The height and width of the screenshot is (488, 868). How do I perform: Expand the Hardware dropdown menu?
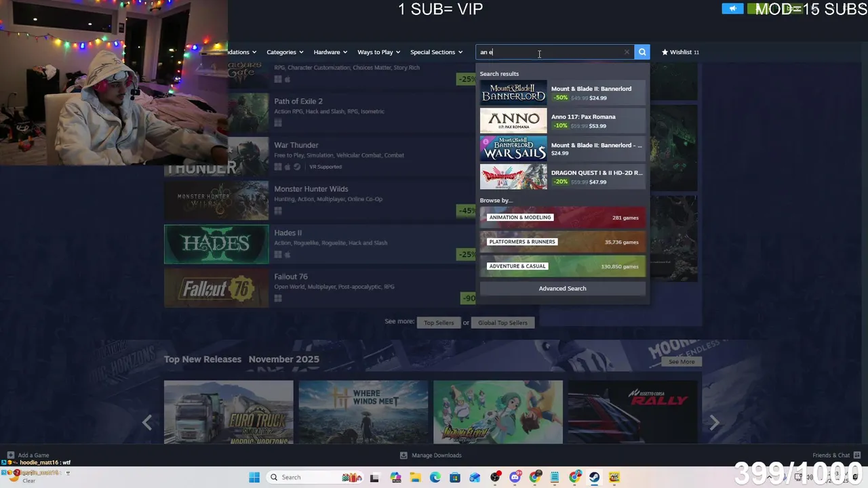pyautogui.click(x=330, y=52)
